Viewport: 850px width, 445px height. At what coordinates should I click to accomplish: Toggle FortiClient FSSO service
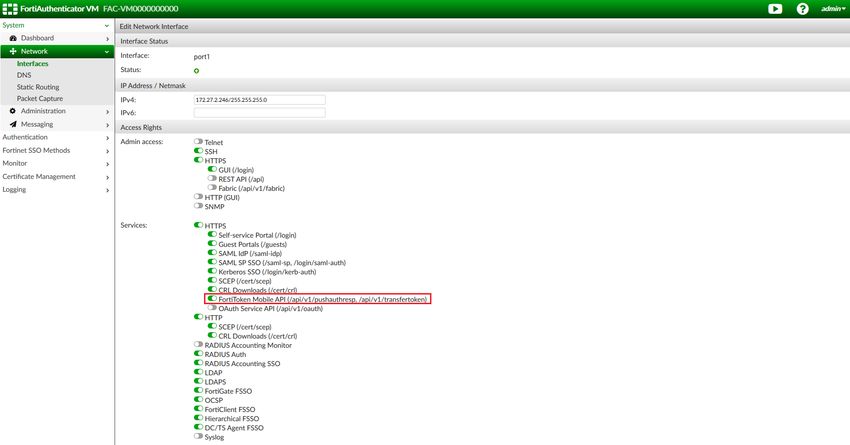click(198, 409)
